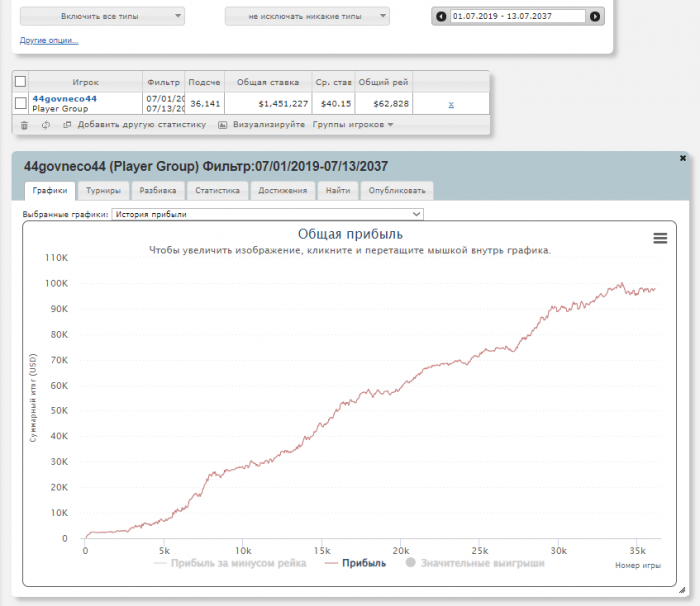Click the previous date range arrow
Viewport: 700px width, 606px height.
(x=441, y=16)
